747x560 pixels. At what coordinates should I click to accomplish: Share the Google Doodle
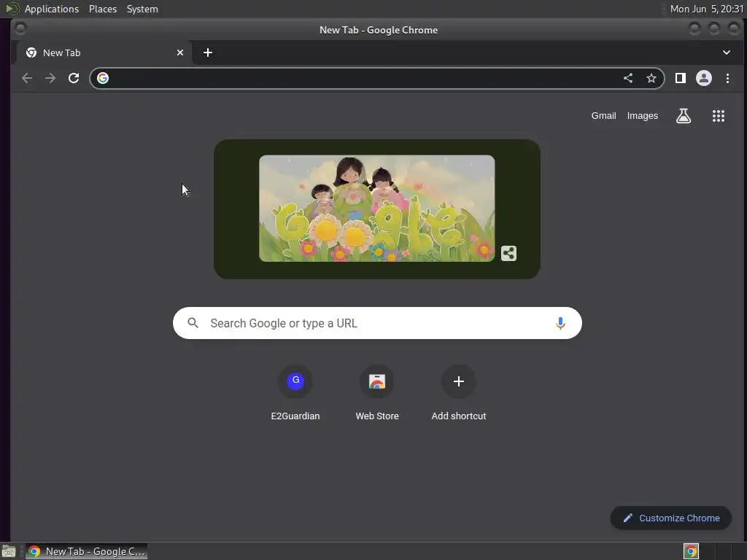[x=508, y=253]
